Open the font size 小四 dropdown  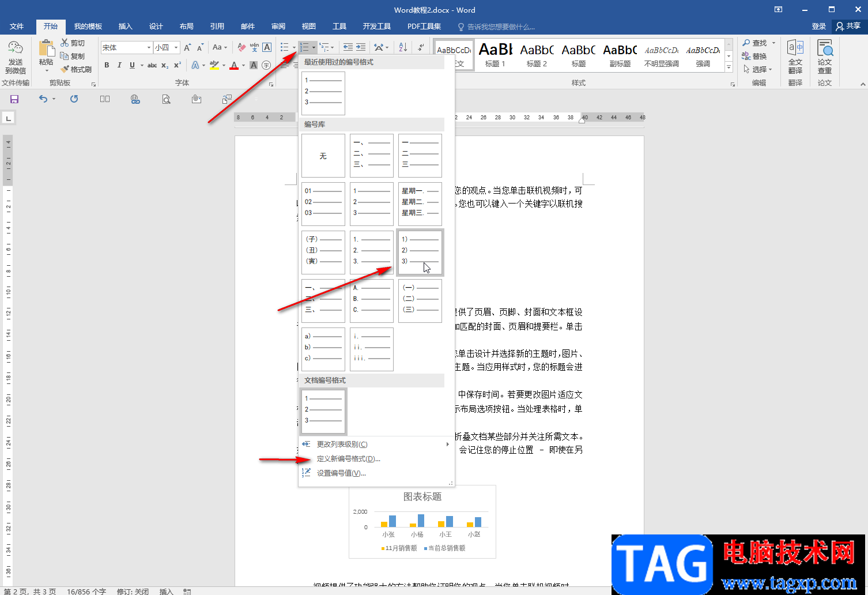(176, 48)
